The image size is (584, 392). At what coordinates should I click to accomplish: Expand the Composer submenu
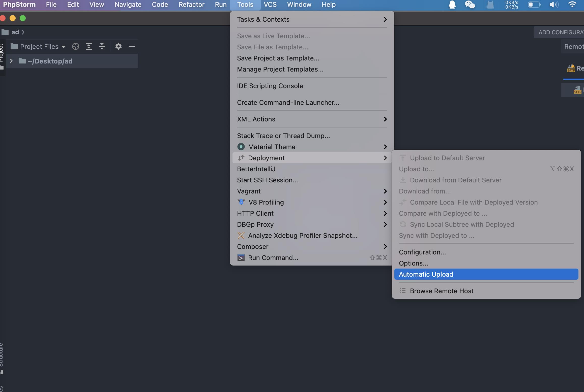(x=312, y=247)
